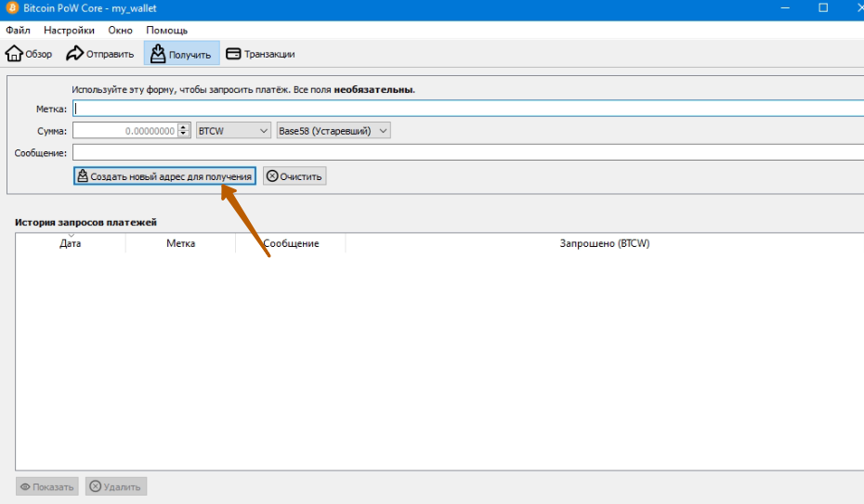The height and width of the screenshot is (504, 864).
Task: Sort history by Сообщение column
Action: point(291,243)
